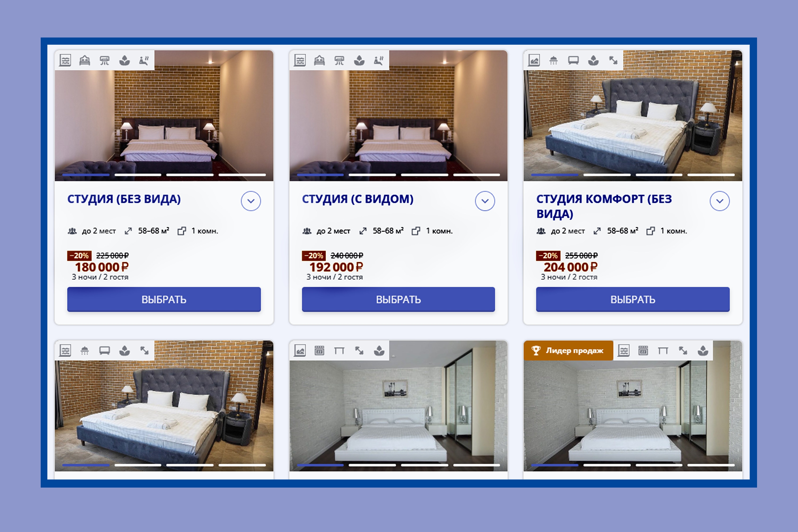Expand details of СТУДИЯ (БЕЗ ВИДА)
This screenshot has width=798, height=532.
tap(251, 201)
